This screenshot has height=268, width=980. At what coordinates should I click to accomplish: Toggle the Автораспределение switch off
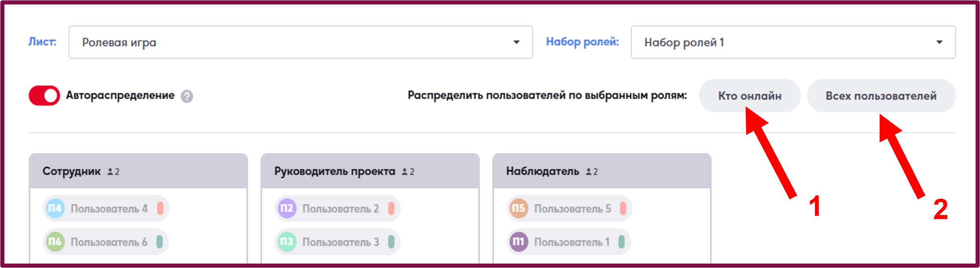(44, 95)
